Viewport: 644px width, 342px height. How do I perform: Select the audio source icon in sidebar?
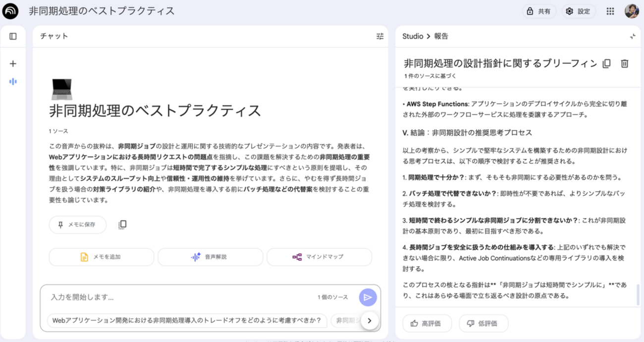[13, 81]
